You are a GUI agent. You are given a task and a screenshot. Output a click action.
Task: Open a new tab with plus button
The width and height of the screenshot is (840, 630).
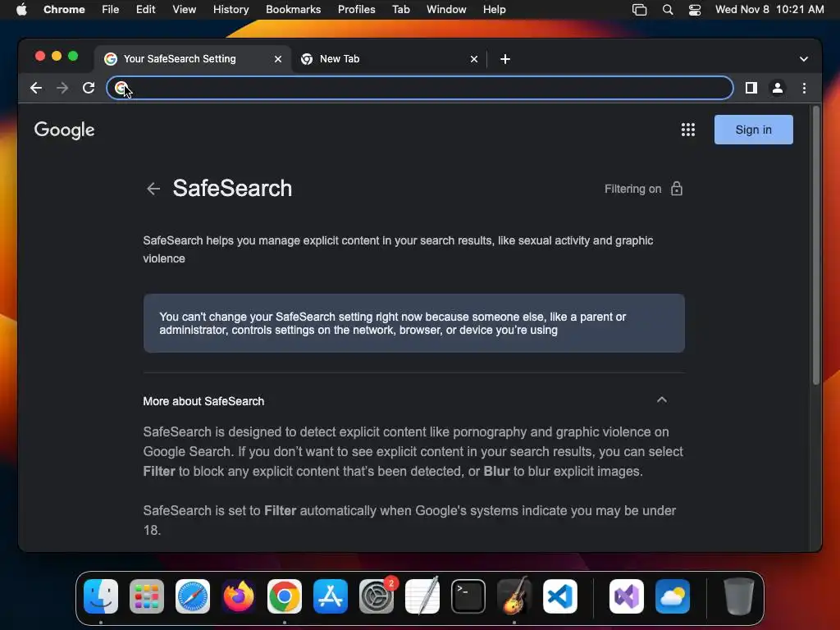coord(505,59)
